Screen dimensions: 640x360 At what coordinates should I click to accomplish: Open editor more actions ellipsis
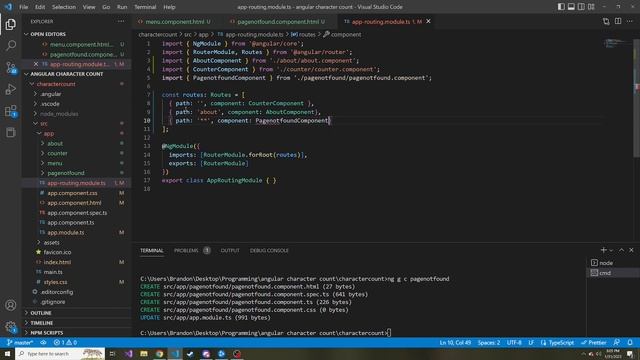pos(630,21)
